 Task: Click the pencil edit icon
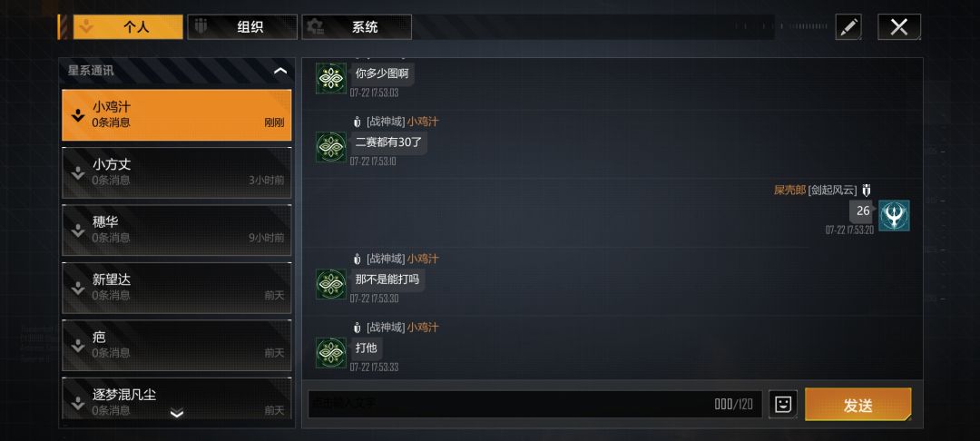coord(848,27)
